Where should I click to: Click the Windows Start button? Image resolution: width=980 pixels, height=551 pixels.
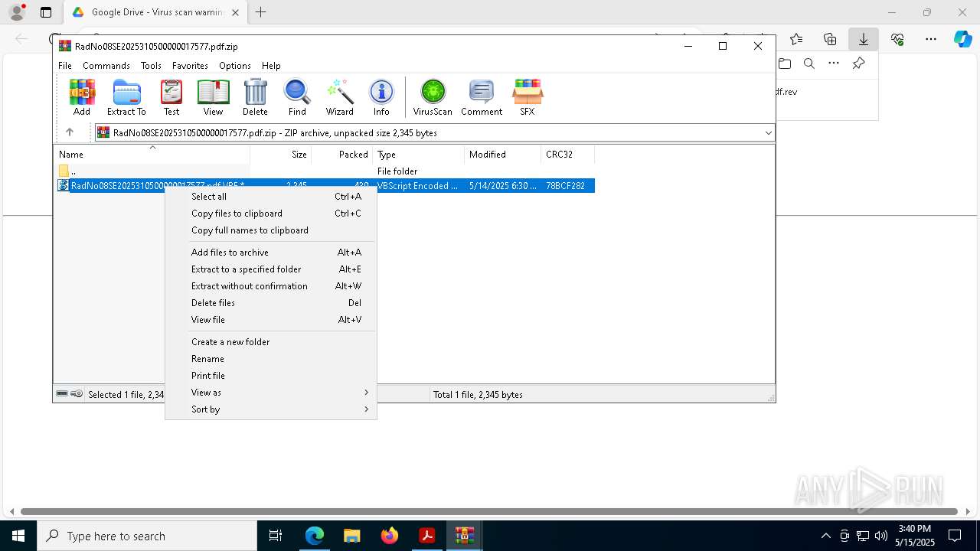(18, 536)
